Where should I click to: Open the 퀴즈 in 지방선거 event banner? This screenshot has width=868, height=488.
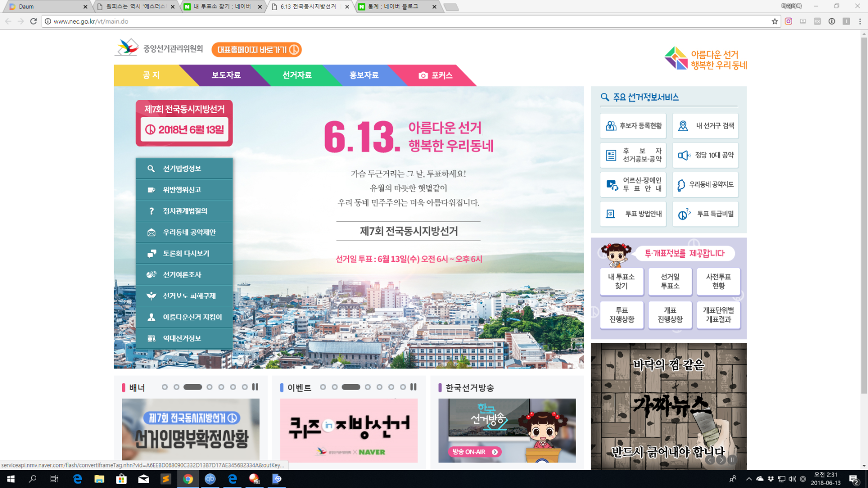tap(349, 430)
